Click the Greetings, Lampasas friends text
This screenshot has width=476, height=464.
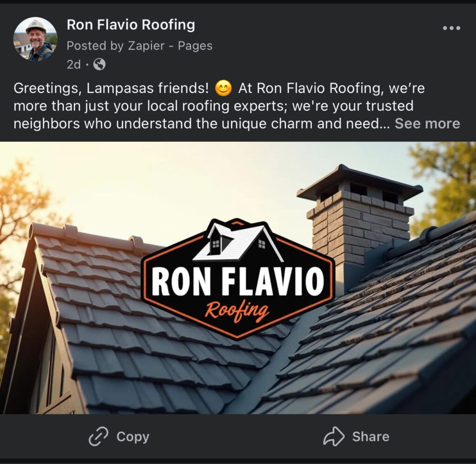pos(111,88)
